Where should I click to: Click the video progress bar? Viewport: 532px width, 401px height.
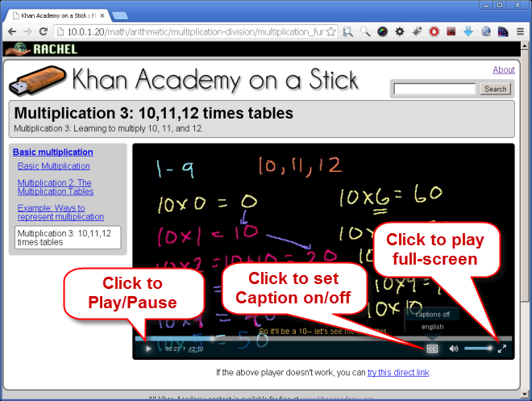[323, 338]
